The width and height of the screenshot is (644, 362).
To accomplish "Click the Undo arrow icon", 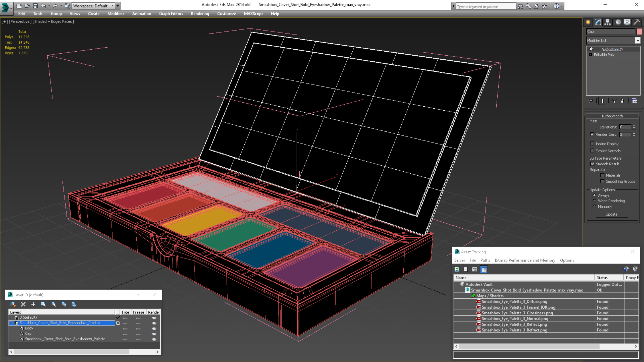I will click(x=43, y=6).
